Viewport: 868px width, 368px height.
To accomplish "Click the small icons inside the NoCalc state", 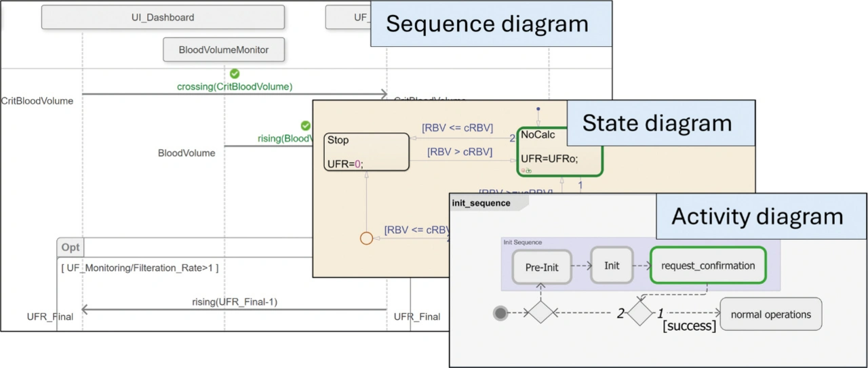I will (x=526, y=171).
